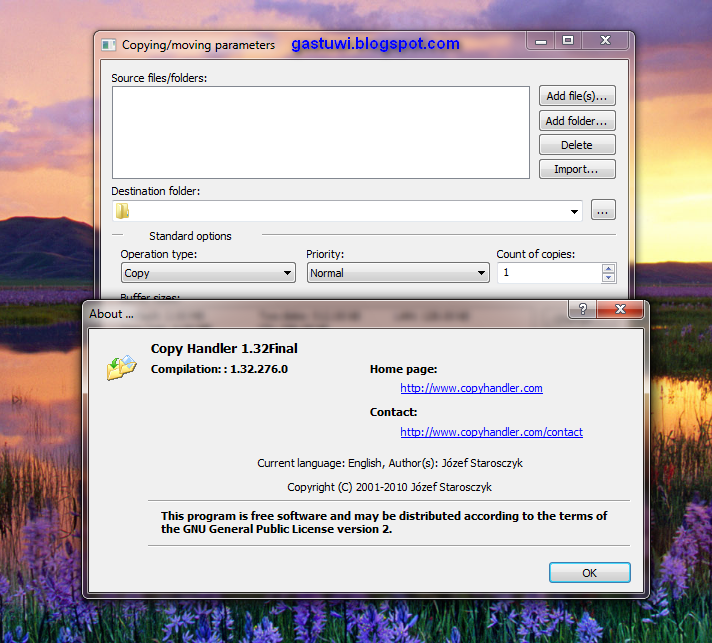Open the http://www.copyhandler.com home page link

click(x=471, y=388)
